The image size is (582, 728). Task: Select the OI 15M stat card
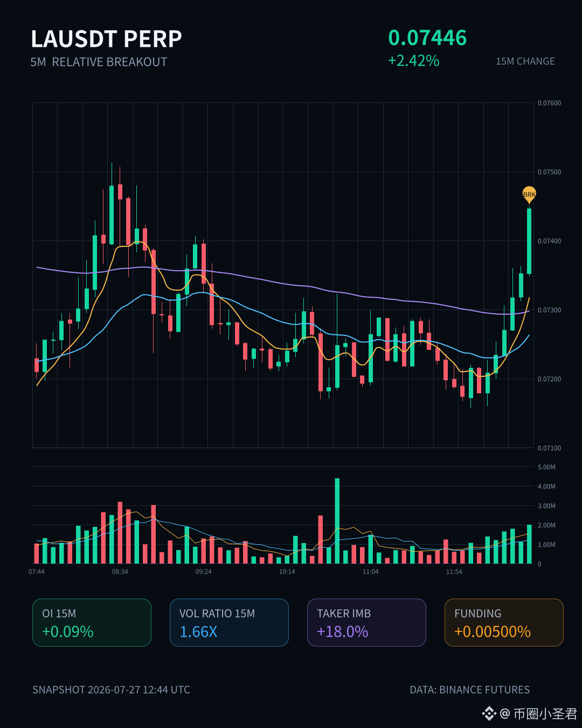tap(92, 622)
